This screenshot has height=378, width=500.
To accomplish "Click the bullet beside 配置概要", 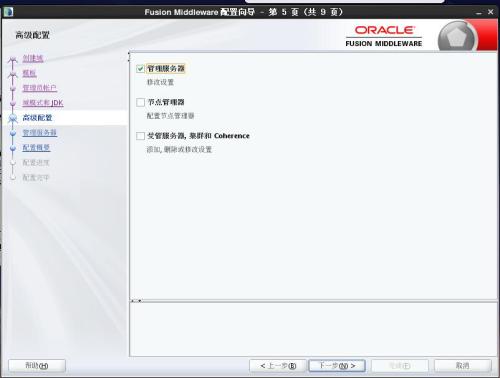I will (x=13, y=148).
